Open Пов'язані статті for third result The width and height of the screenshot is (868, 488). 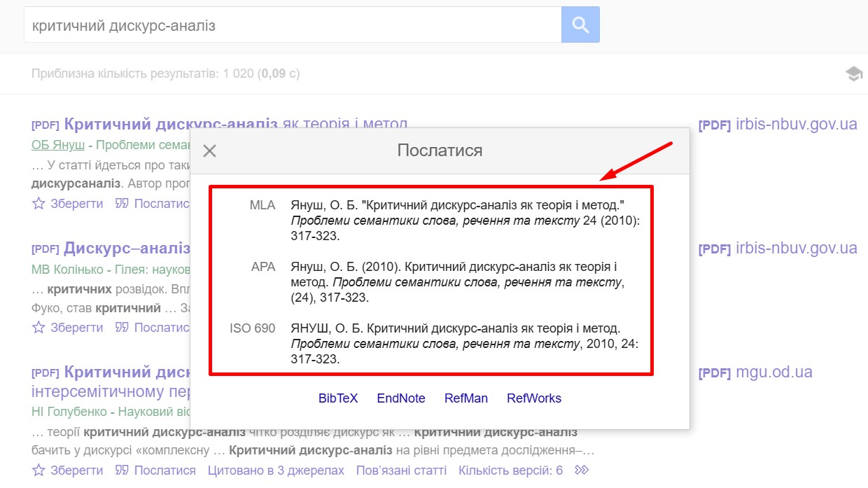pos(401,470)
